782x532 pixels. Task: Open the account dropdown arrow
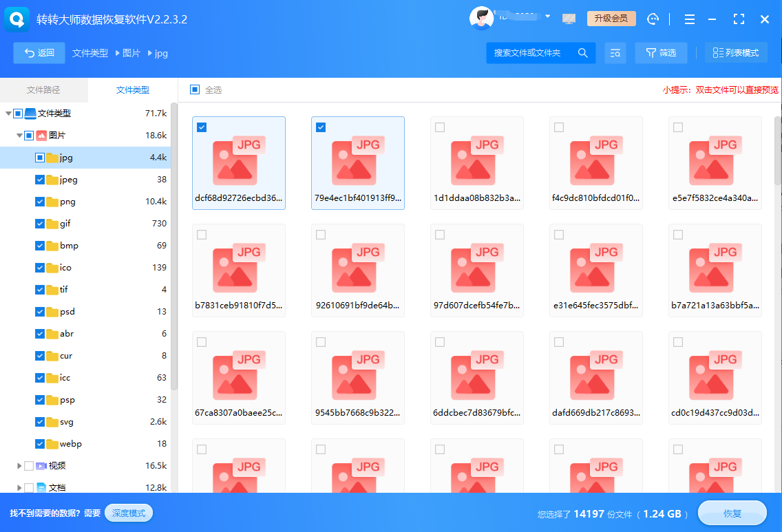[548, 17]
